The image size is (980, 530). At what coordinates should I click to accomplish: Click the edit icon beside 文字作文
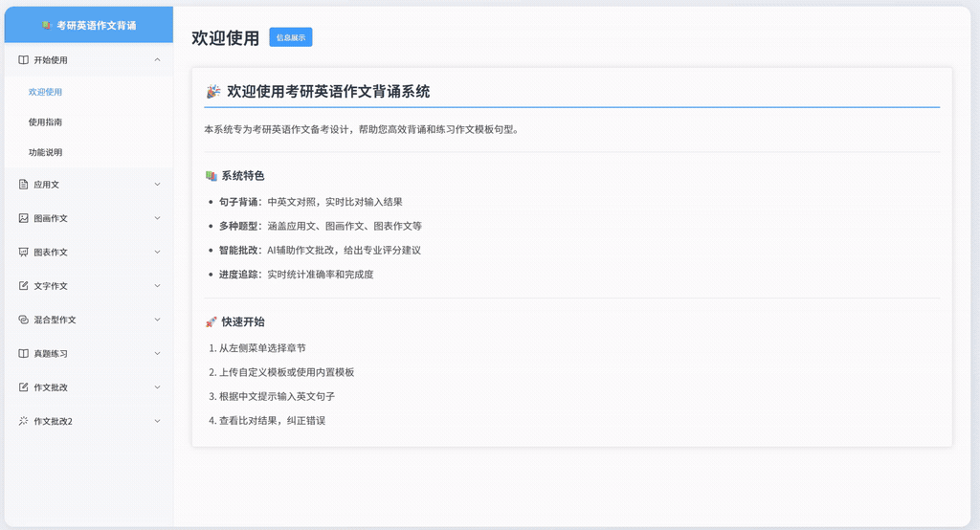23,286
